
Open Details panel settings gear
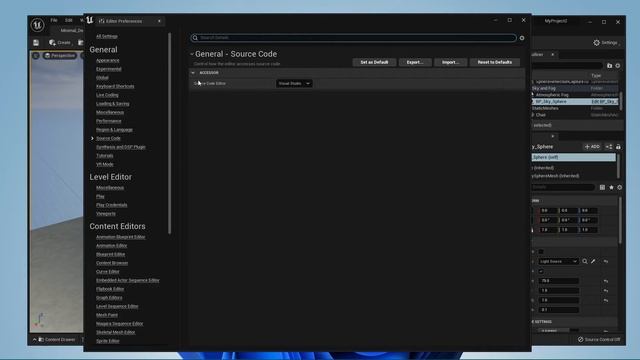(x=620, y=187)
